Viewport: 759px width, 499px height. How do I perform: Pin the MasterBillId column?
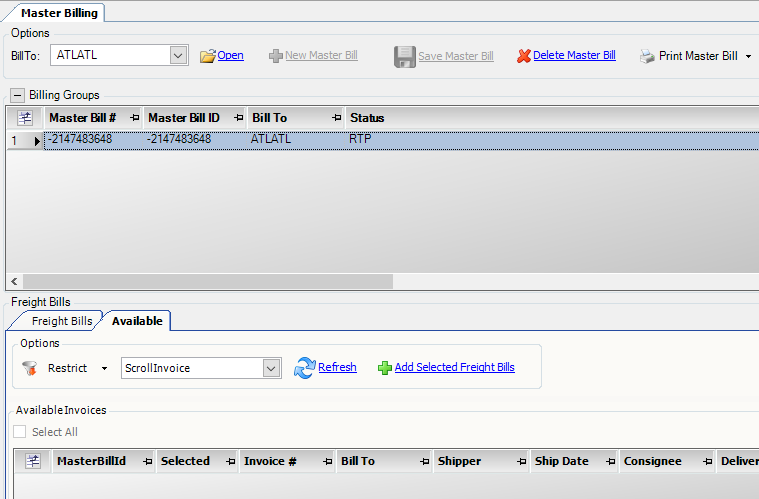coord(148,462)
